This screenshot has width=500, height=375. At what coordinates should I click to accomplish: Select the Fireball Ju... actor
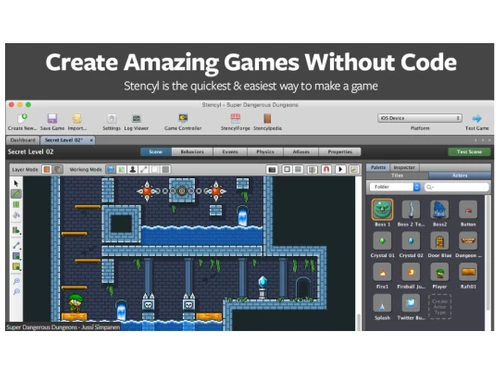tap(411, 272)
